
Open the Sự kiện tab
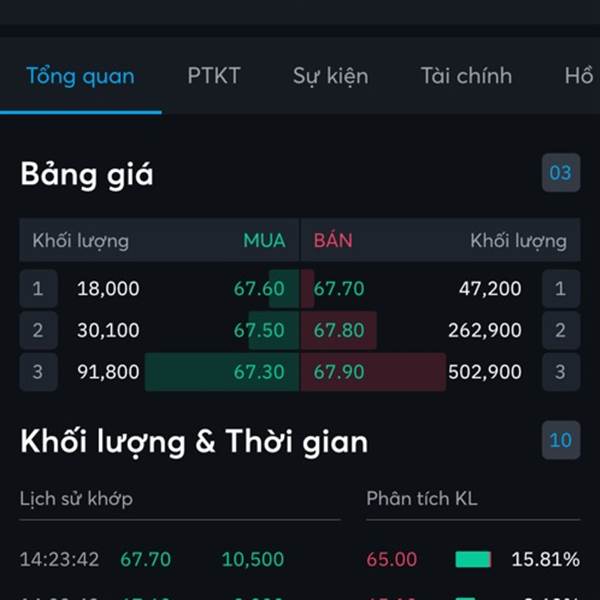tap(330, 76)
